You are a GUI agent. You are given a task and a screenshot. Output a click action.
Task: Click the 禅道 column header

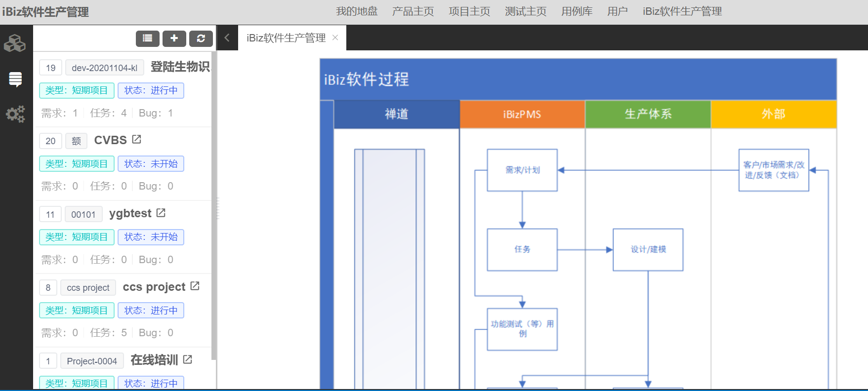(397, 114)
